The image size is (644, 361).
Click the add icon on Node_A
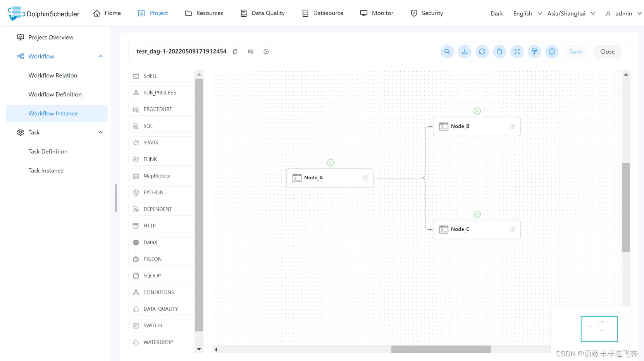pyautogui.click(x=365, y=178)
